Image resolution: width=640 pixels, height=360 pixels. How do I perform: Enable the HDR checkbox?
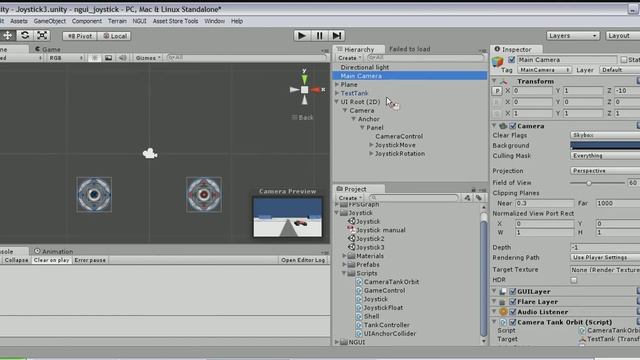(574, 280)
